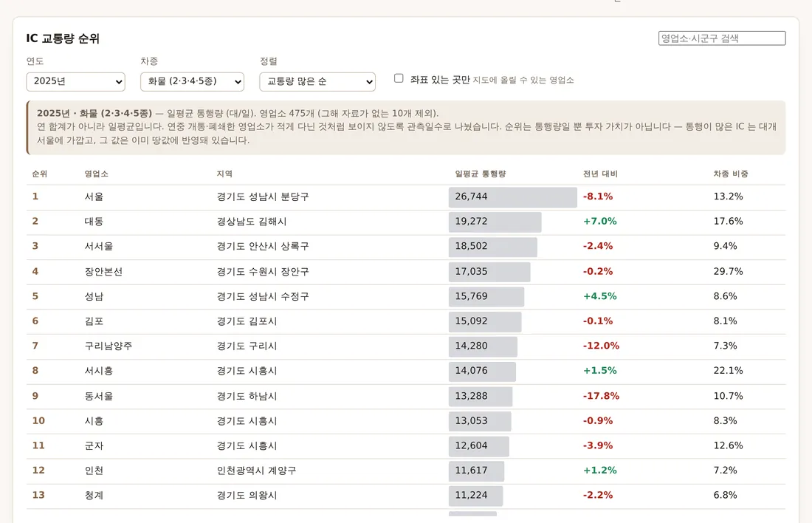
Task: Select the 동서울 영업소 name
Action: [x=98, y=396]
